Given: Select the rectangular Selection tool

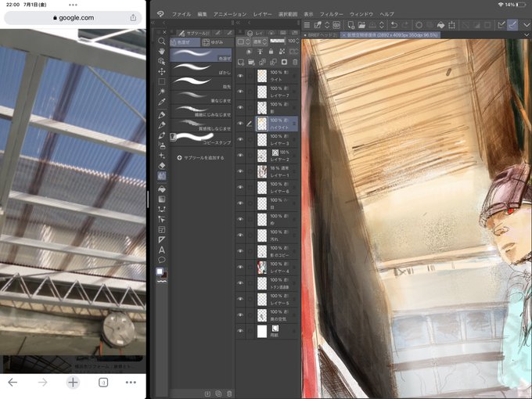Looking at the screenshot, I should (161, 82).
